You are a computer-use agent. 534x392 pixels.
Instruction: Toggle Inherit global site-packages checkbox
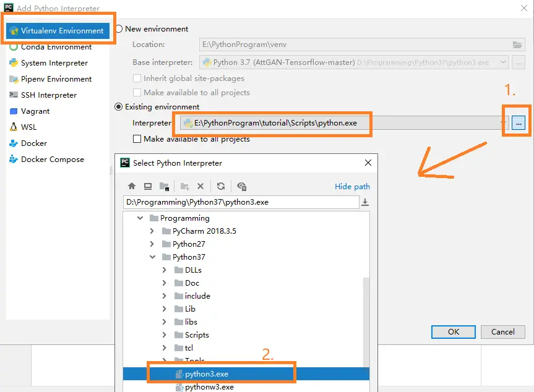tap(137, 79)
